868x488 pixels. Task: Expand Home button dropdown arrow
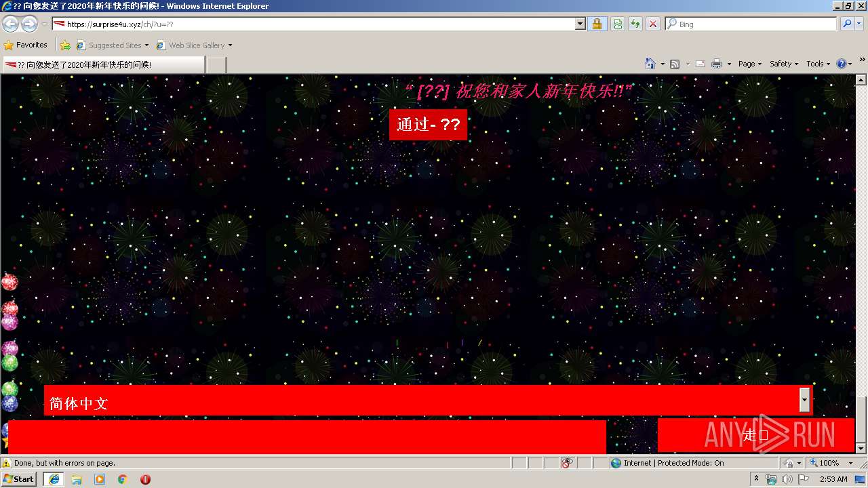(663, 64)
